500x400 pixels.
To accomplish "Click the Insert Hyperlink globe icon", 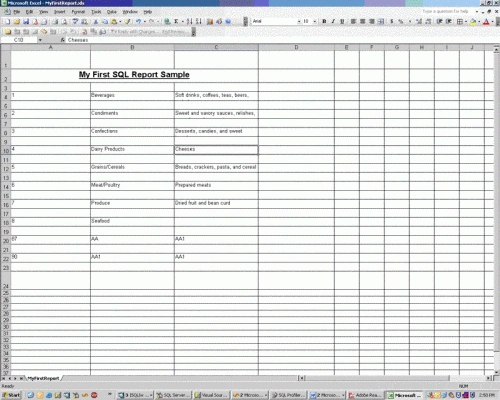I will (167, 22).
